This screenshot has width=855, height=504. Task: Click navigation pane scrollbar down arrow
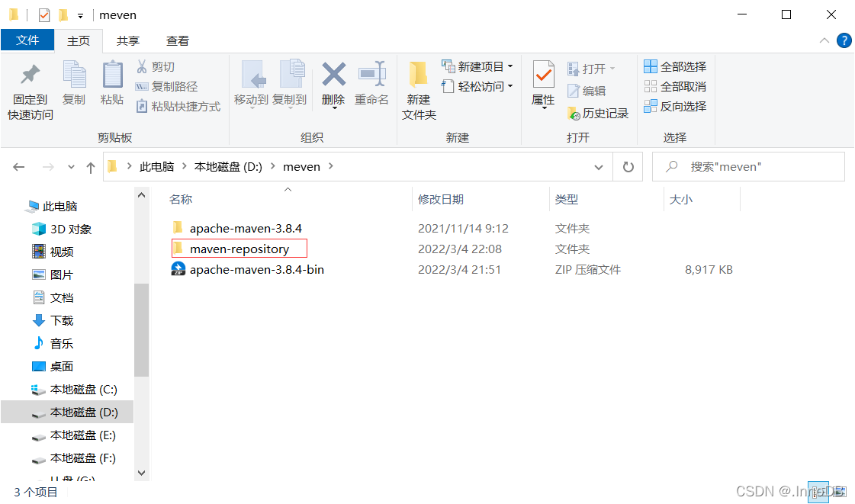141,473
